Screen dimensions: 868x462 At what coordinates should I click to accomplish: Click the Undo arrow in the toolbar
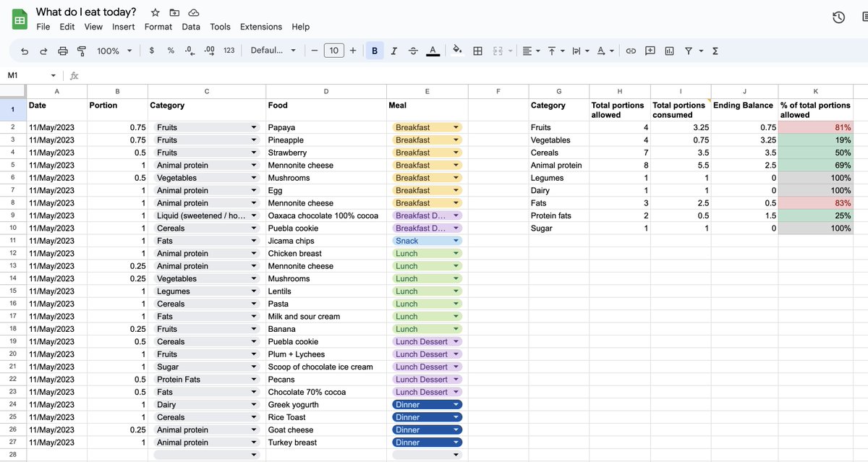25,51
